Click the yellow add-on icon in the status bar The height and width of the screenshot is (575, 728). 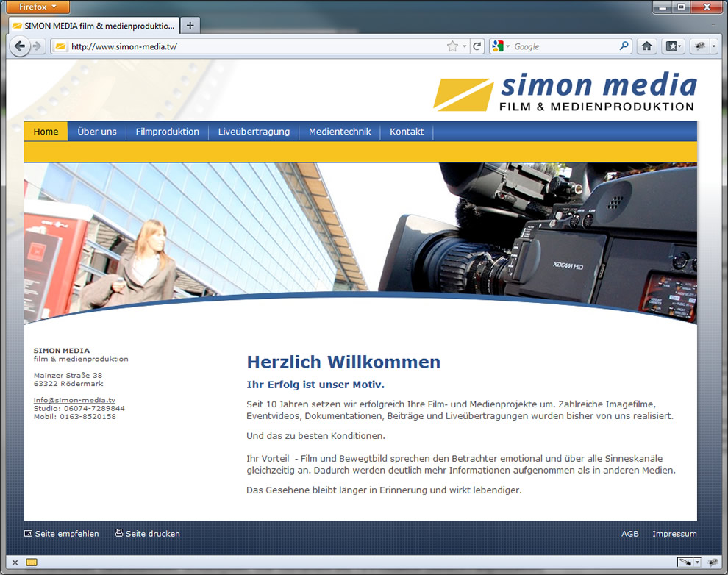32,562
